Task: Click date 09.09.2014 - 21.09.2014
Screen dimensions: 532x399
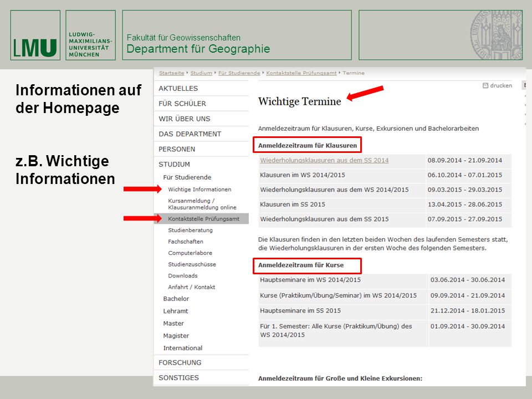Action: pos(468,295)
